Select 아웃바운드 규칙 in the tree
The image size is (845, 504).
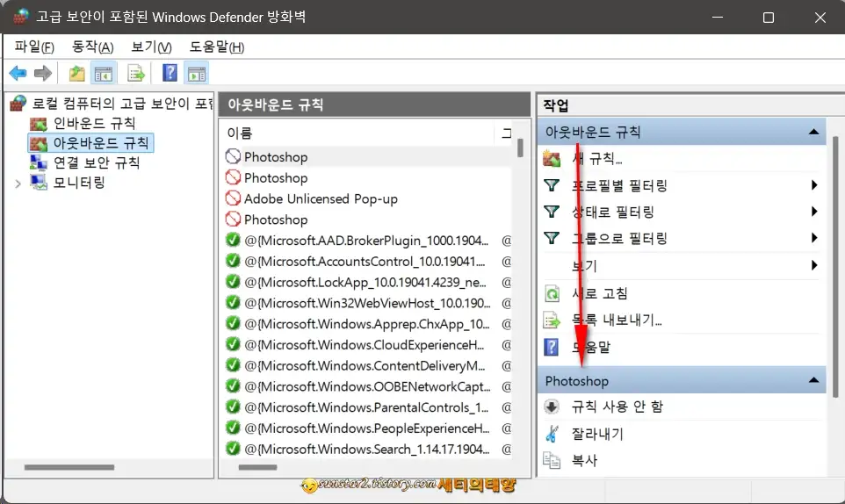100,143
